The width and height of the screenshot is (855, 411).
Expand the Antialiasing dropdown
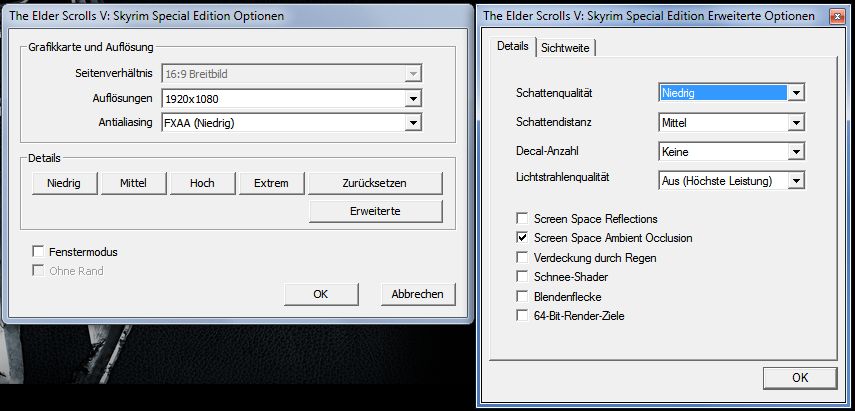[x=412, y=123]
